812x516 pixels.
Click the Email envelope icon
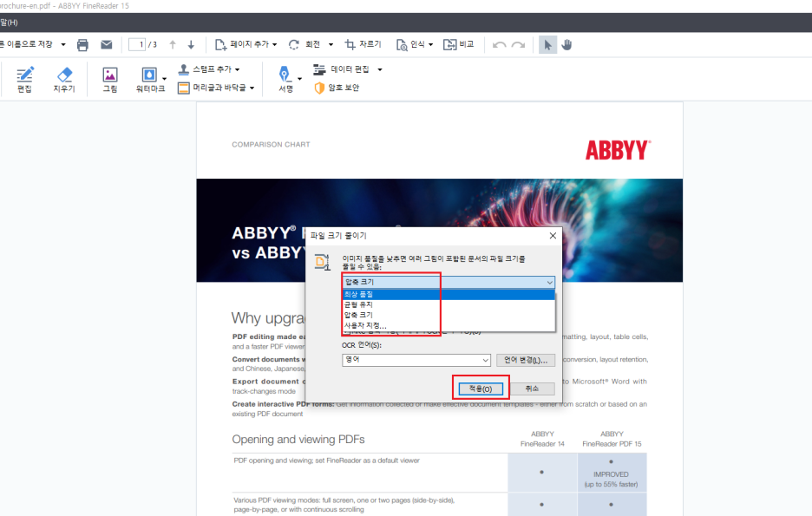pyautogui.click(x=106, y=45)
